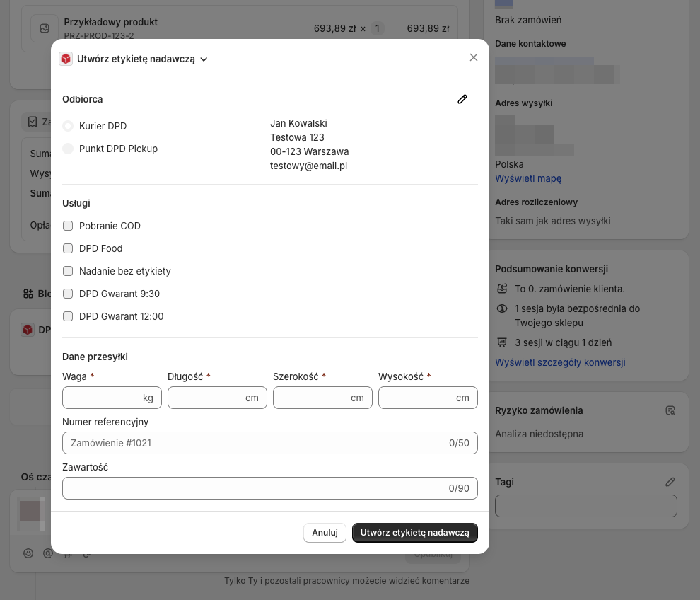Click the storefront icon beside '3 sesji'
The image size is (700, 600).
(502, 342)
